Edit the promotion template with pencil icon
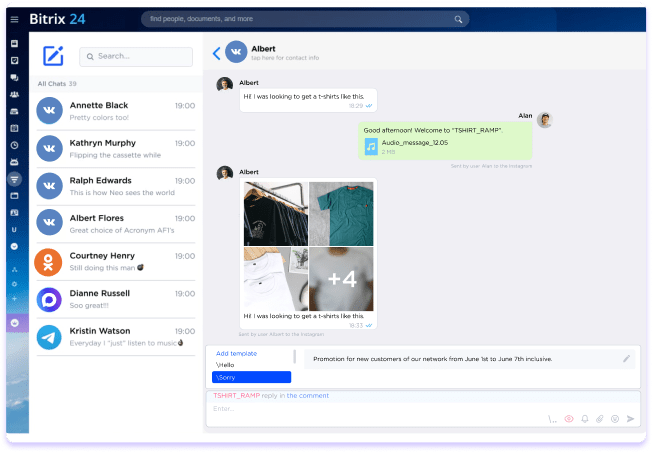653x453 pixels. point(626,359)
